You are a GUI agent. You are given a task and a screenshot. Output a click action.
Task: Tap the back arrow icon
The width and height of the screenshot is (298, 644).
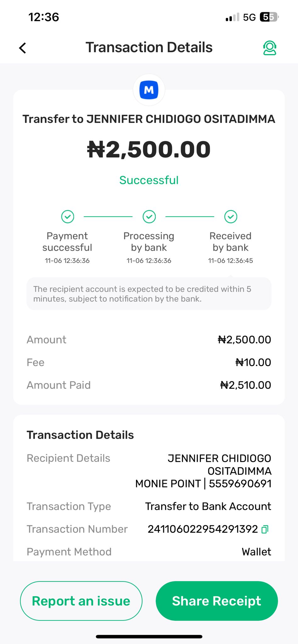pyautogui.click(x=23, y=48)
